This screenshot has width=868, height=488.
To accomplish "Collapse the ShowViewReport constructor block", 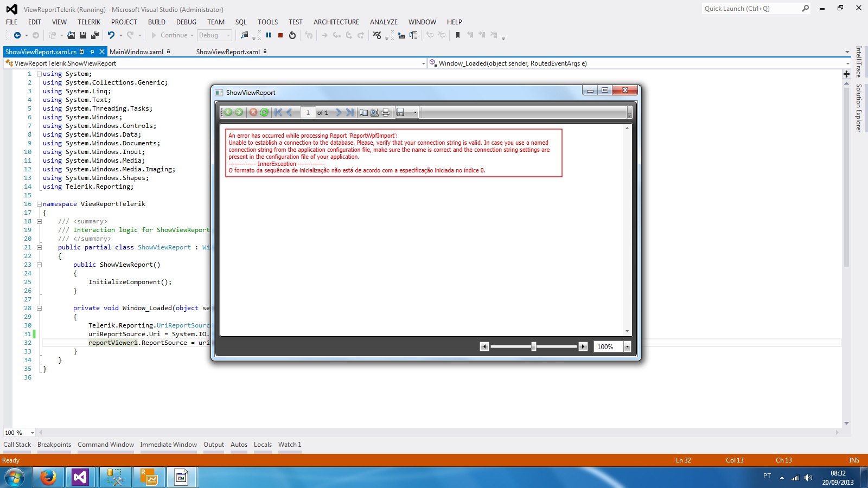I will click(x=39, y=265).
